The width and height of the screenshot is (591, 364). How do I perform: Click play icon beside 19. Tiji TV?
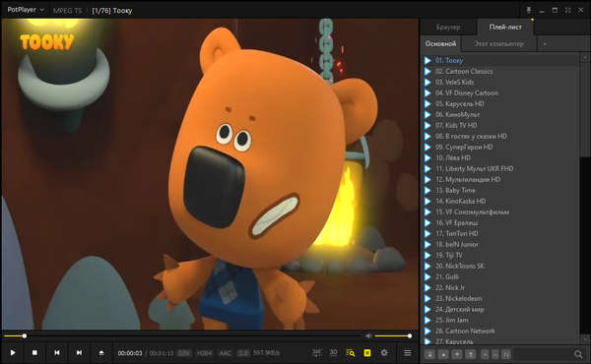pos(427,255)
